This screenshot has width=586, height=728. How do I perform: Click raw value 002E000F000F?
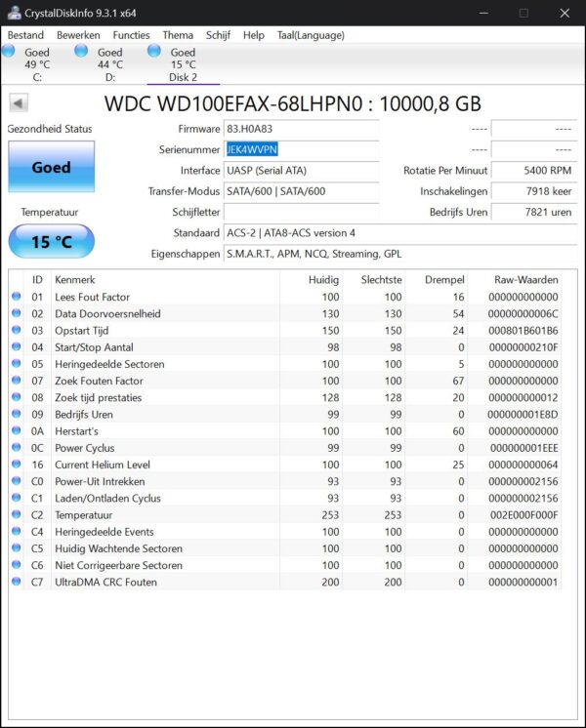pyautogui.click(x=523, y=515)
